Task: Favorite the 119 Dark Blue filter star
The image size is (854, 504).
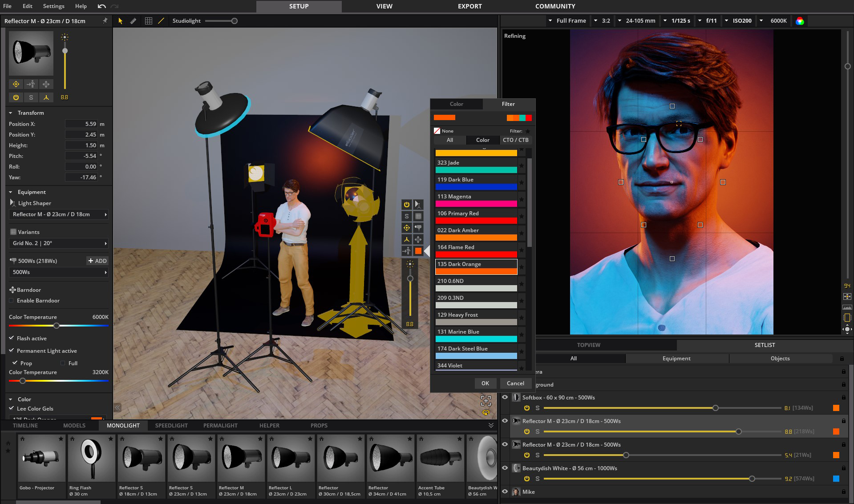Action: tap(522, 182)
